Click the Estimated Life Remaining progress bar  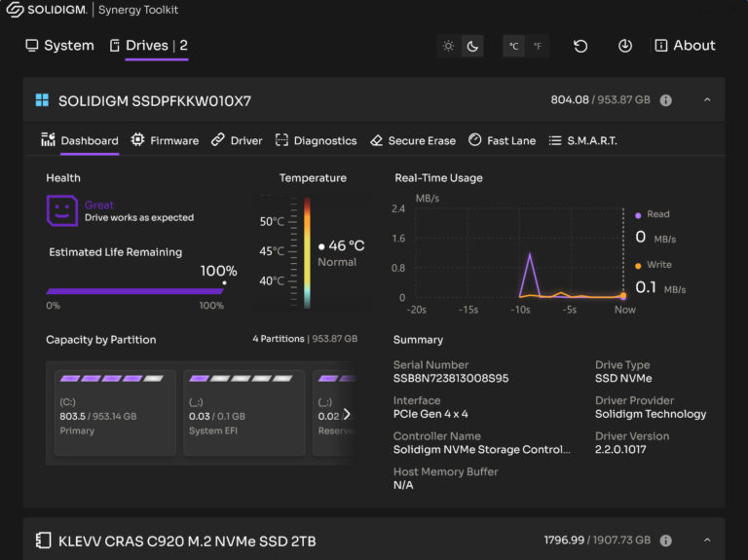[134, 290]
